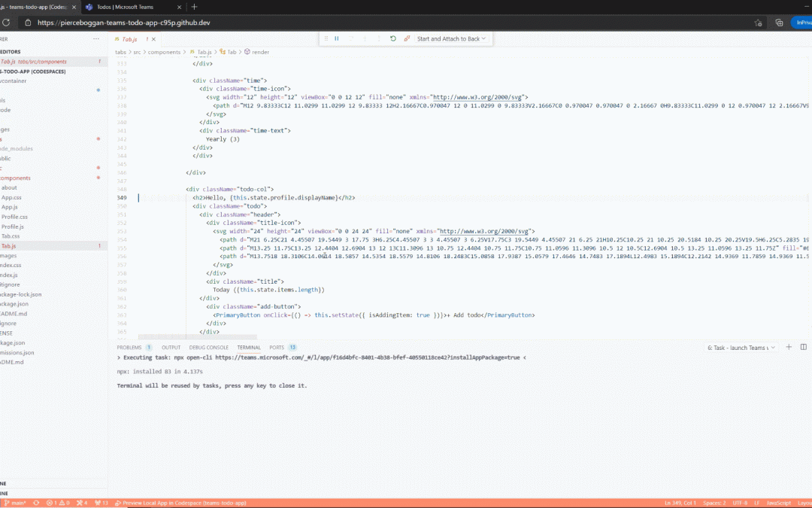Open Profile.js in the file explorer
This screenshot has height=508, width=812.
point(12,227)
